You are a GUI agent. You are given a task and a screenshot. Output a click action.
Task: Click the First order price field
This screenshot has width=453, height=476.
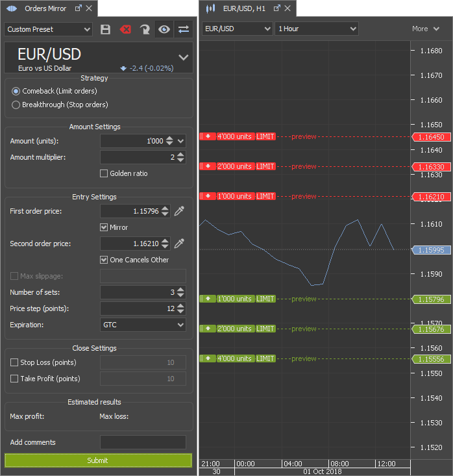[135, 211]
